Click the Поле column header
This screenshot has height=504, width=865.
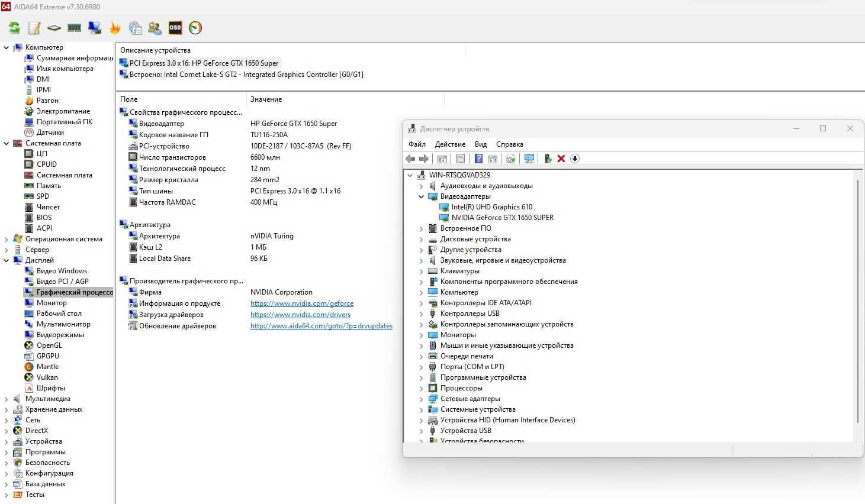pos(181,99)
